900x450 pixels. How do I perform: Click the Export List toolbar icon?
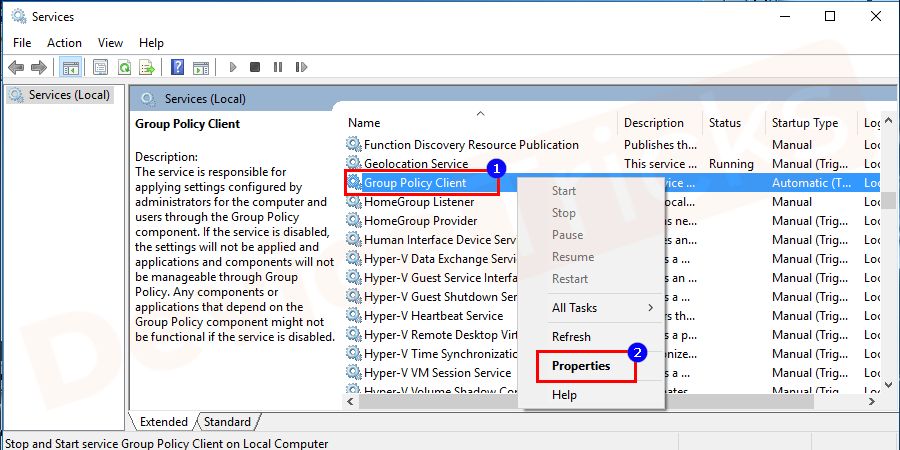(x=147, y=67)
